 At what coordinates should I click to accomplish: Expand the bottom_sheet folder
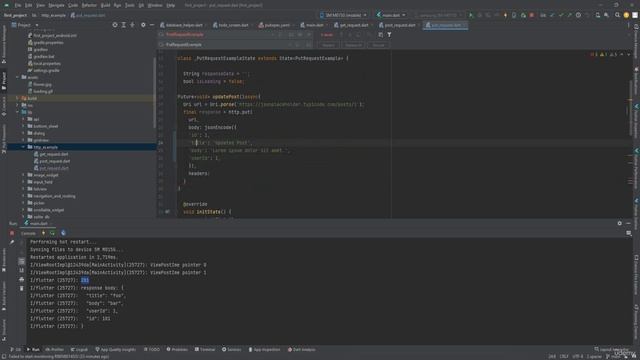(x=23, y=126)
